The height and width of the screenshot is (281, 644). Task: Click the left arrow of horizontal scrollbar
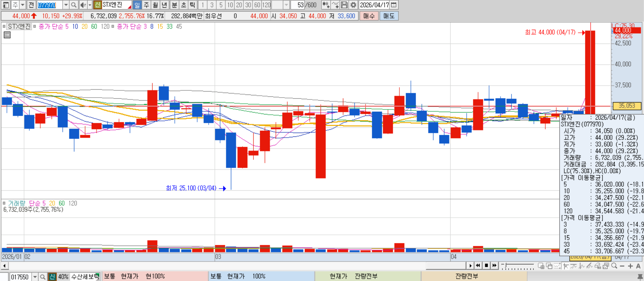click(x=4, y=266)
